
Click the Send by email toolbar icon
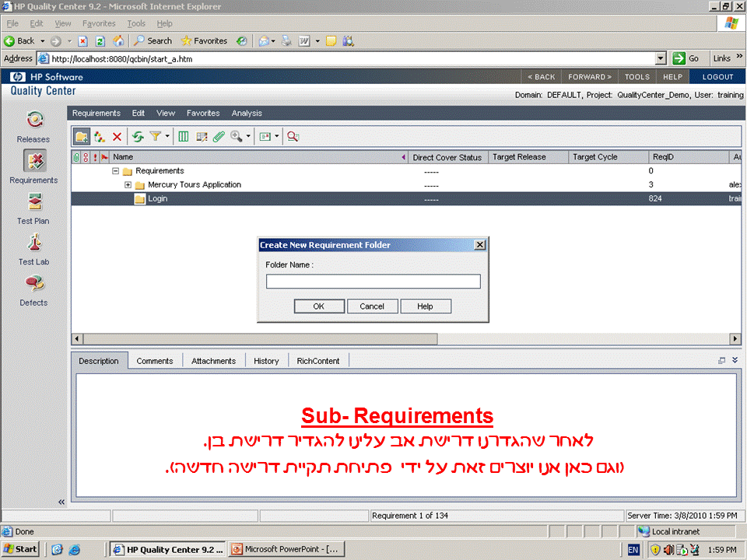click(265, 137)
